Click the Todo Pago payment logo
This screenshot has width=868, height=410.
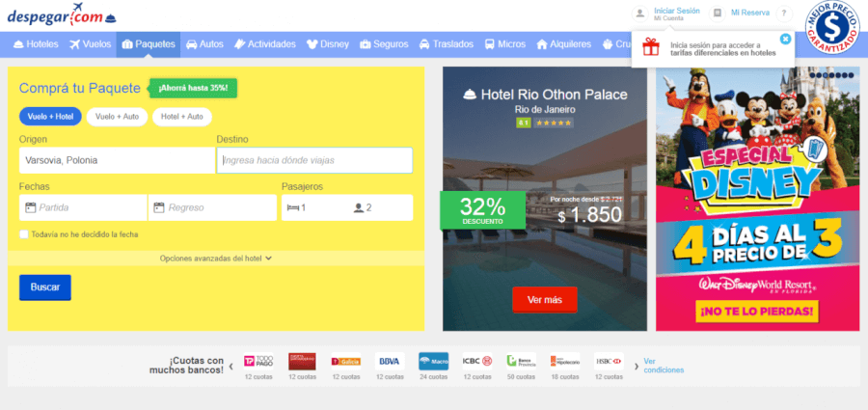pos(258,361)
